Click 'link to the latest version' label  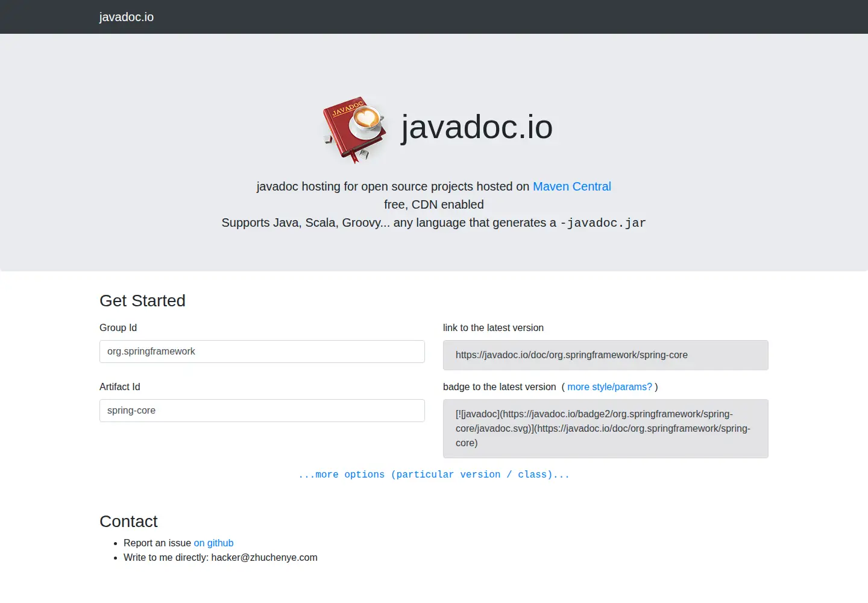click(493, 327)
